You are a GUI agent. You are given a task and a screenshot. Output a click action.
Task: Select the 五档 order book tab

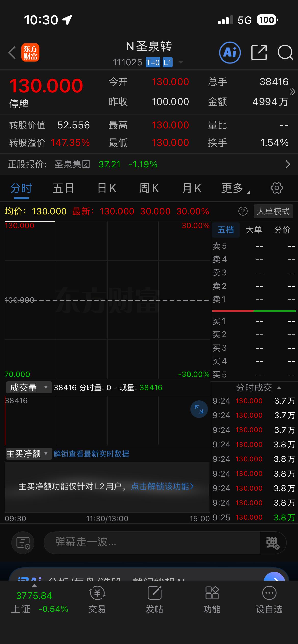point(226,230)
